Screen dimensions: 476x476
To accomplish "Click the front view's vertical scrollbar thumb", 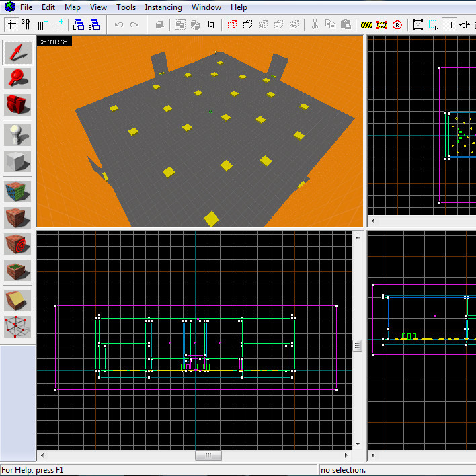I will click(x=358, y=346).
